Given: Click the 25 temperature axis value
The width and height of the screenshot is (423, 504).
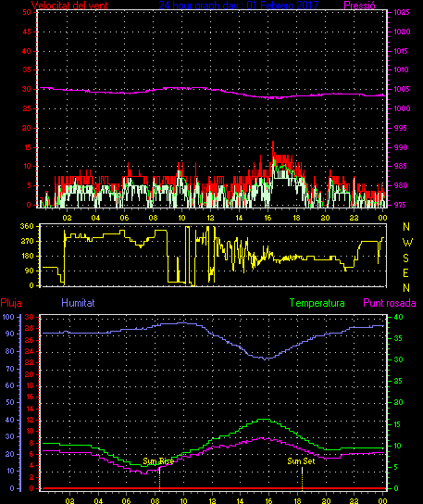Looking at the screenshot, I should 398,381.
